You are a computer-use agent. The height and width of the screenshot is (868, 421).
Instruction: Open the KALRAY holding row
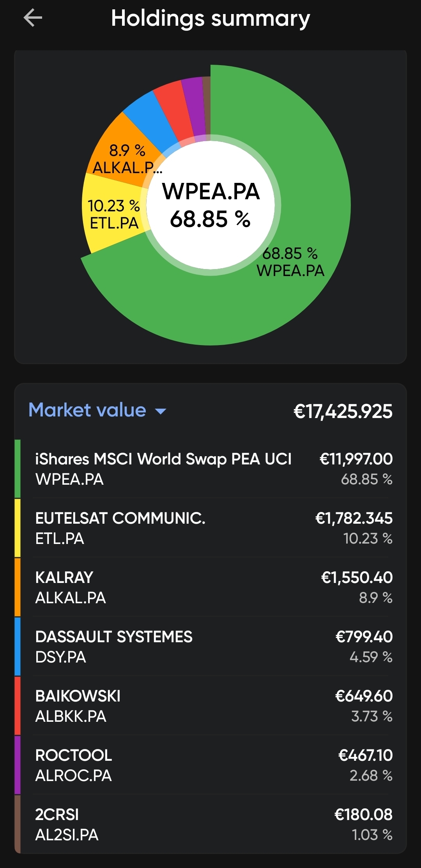click(x=210, y=587)
